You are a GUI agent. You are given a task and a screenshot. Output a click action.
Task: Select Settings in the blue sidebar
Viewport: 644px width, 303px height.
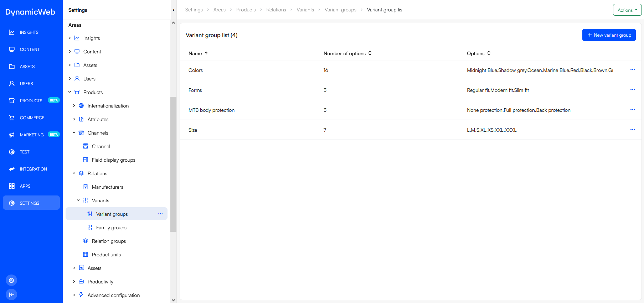(x=31, y=203)
